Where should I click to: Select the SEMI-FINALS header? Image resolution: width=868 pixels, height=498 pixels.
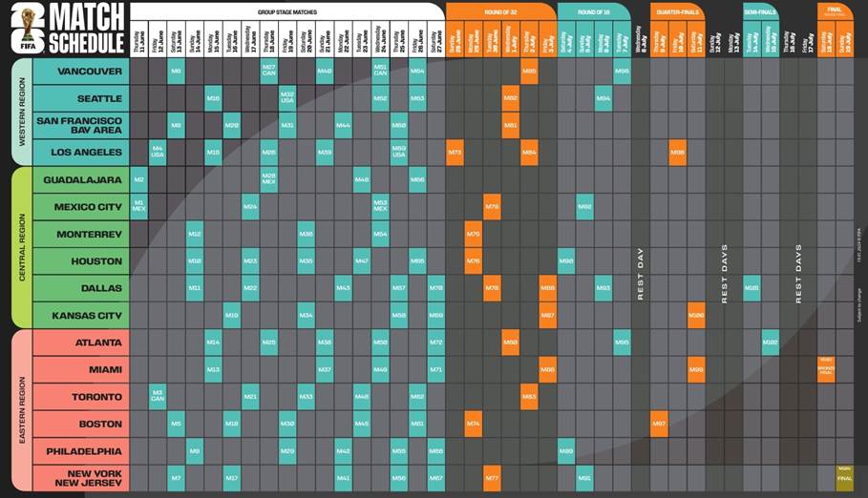[761, 11]
